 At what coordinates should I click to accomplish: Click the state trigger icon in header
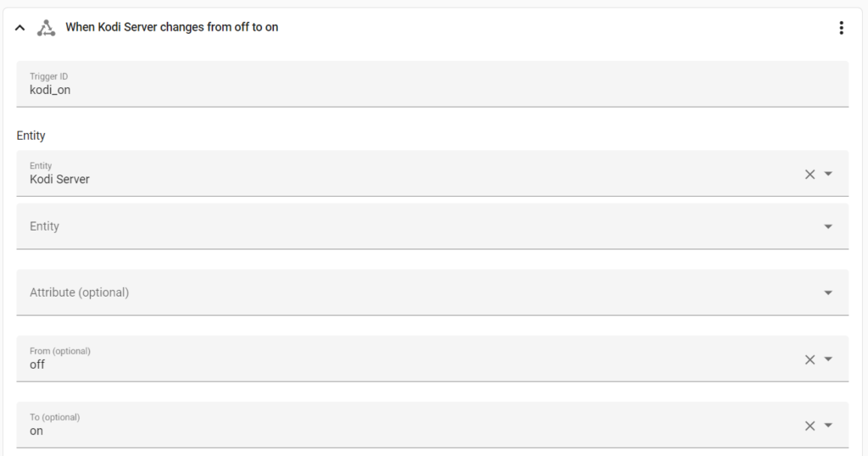coord(46,28)
